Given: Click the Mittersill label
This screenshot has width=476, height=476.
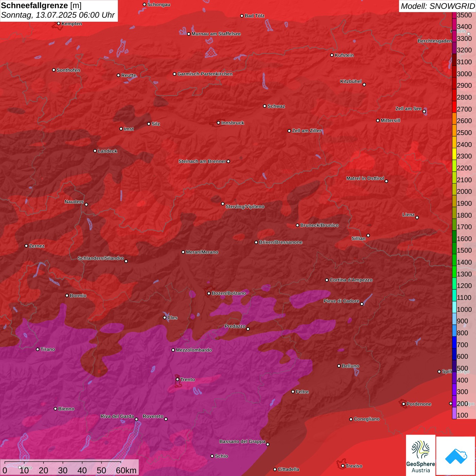Looking at the screenshot, I should [391, 120].
